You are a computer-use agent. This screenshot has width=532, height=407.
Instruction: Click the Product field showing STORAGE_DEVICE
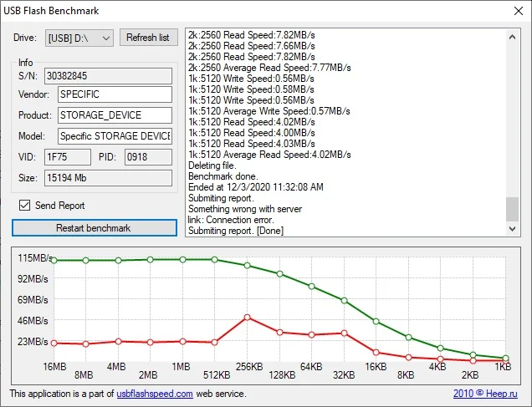115,115
